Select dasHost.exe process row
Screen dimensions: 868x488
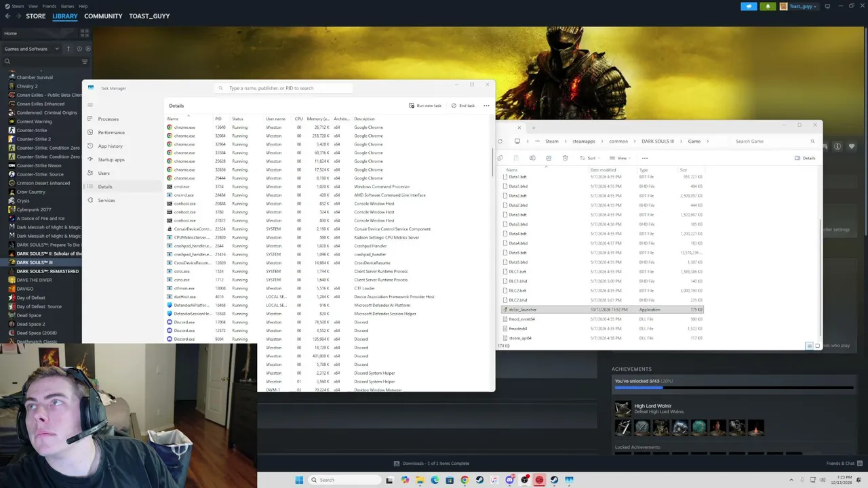click(x=329, y=297)
